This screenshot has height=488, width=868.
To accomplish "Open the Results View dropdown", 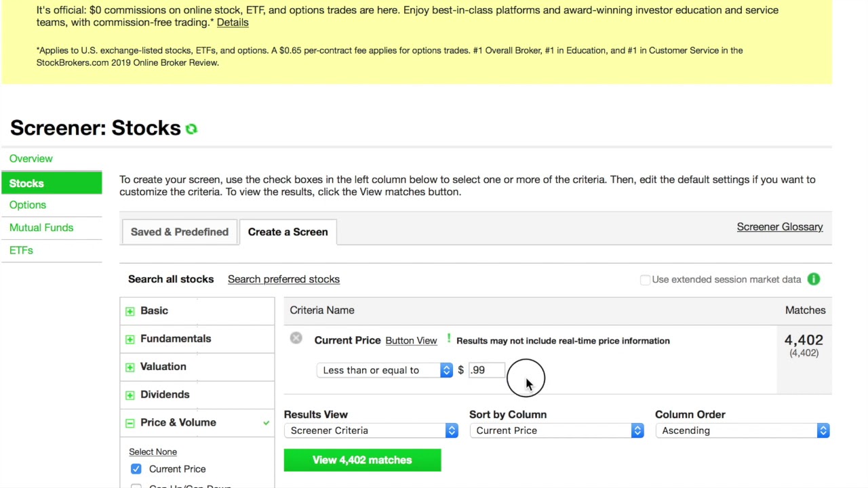I will pos(371,430).
